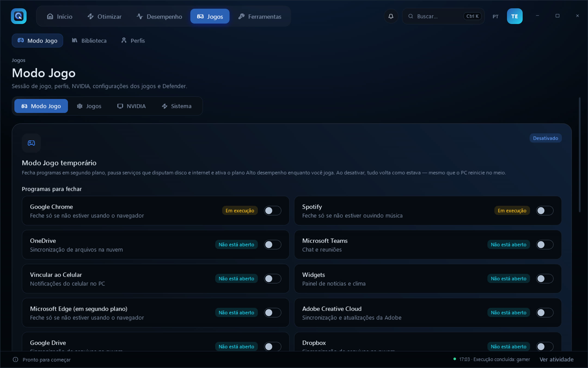Toggle Google Chrome close switch
588x368 pixels.
click(272, 210)
